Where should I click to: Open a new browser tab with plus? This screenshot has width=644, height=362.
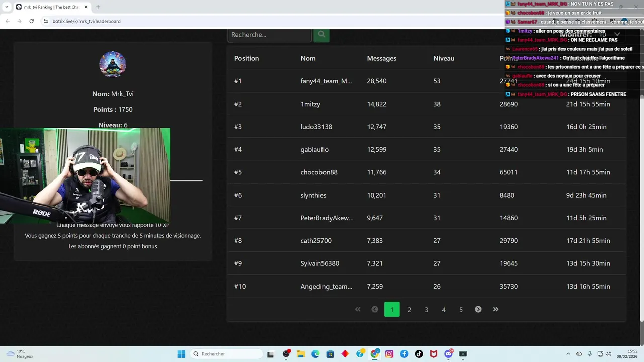[98, 7]
